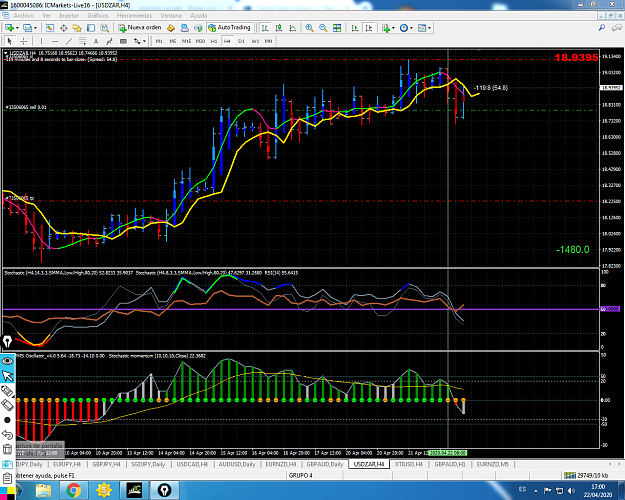Switch the chart to bar chart mode
The image size is (625, 500).
point(265,28)
